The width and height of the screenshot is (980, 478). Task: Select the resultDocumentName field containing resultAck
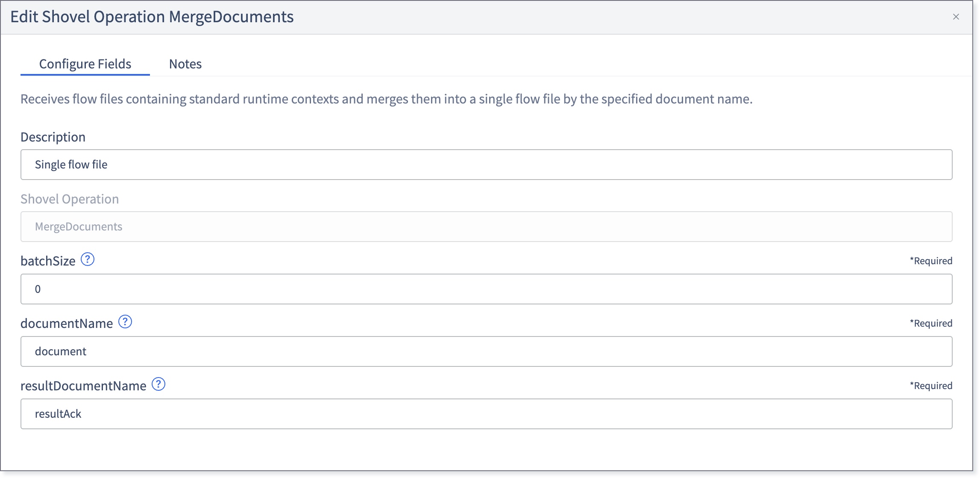(x=486, y=414)
